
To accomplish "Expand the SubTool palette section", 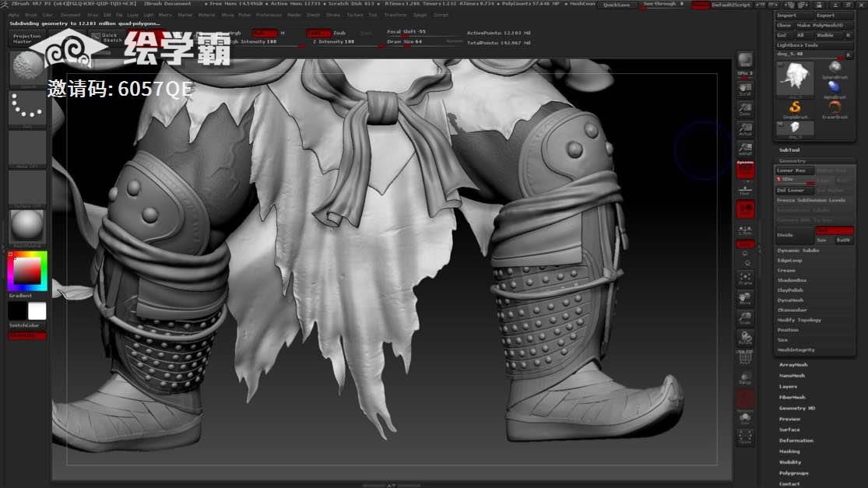I will [x=789, y=150].
